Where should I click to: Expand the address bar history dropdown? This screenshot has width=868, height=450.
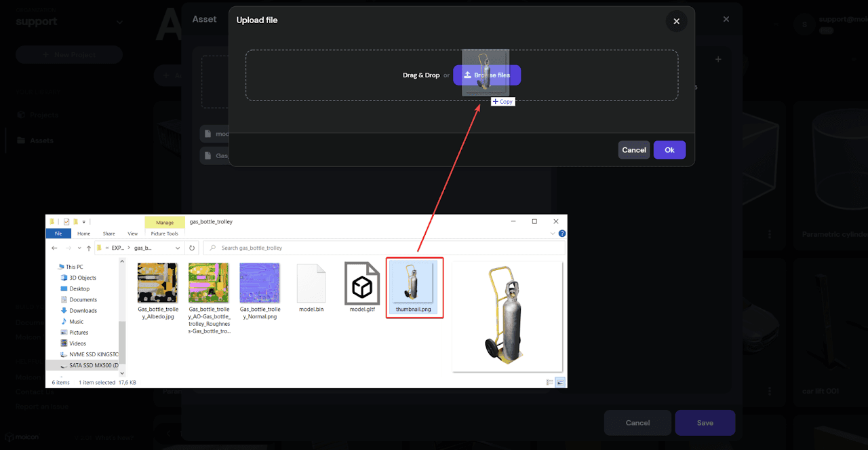[x=179, y=248]
